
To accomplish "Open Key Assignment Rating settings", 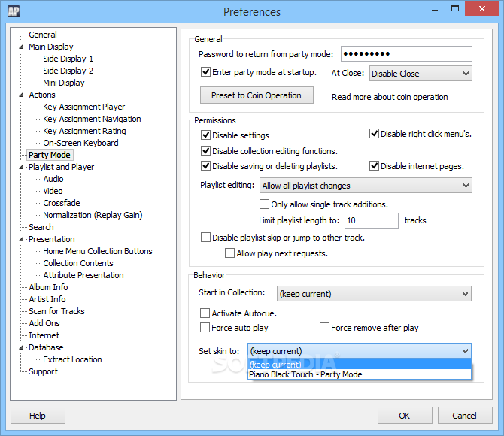I will coord(84,131).
